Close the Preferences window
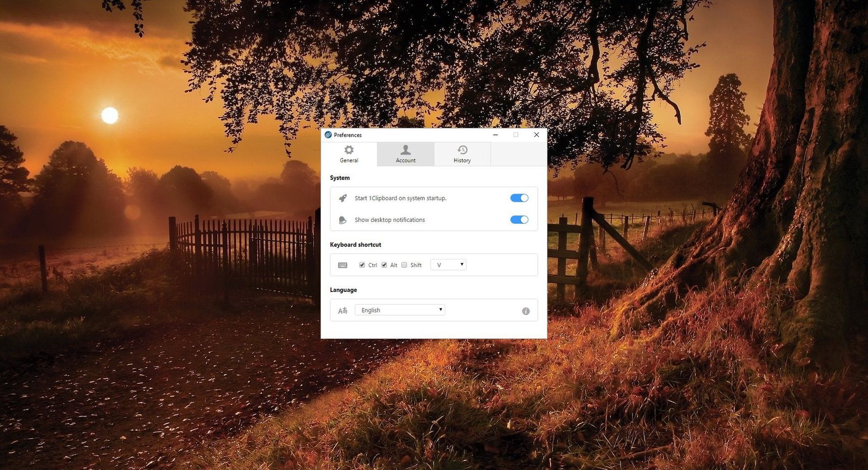 coord(536,135)
